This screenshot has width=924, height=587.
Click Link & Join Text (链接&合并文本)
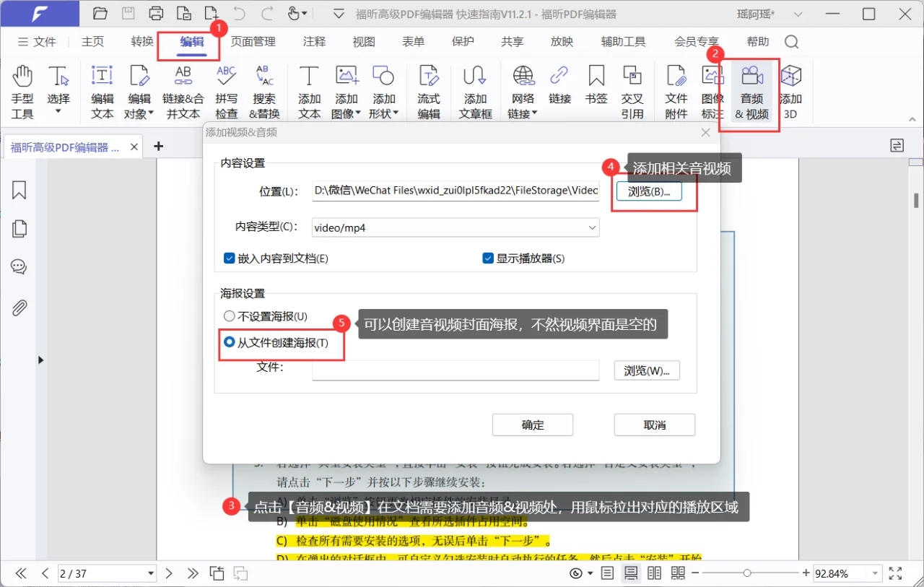pos(183,92)
